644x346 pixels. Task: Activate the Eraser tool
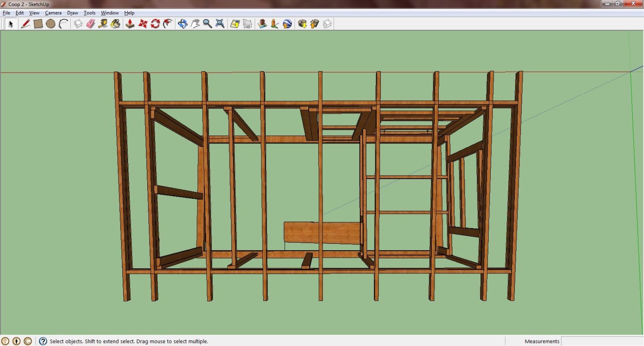(90, 24)
